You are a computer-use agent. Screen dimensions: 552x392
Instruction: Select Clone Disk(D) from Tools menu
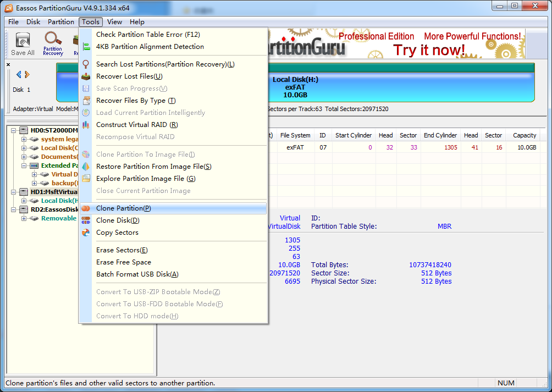(x=173, y=220)
